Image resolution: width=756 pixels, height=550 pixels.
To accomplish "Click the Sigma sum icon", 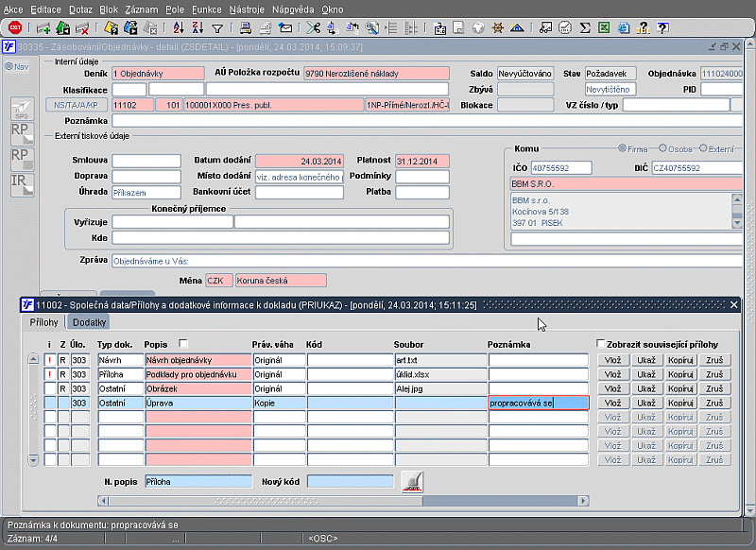I will pyautogui.click(x=585, y=27).
